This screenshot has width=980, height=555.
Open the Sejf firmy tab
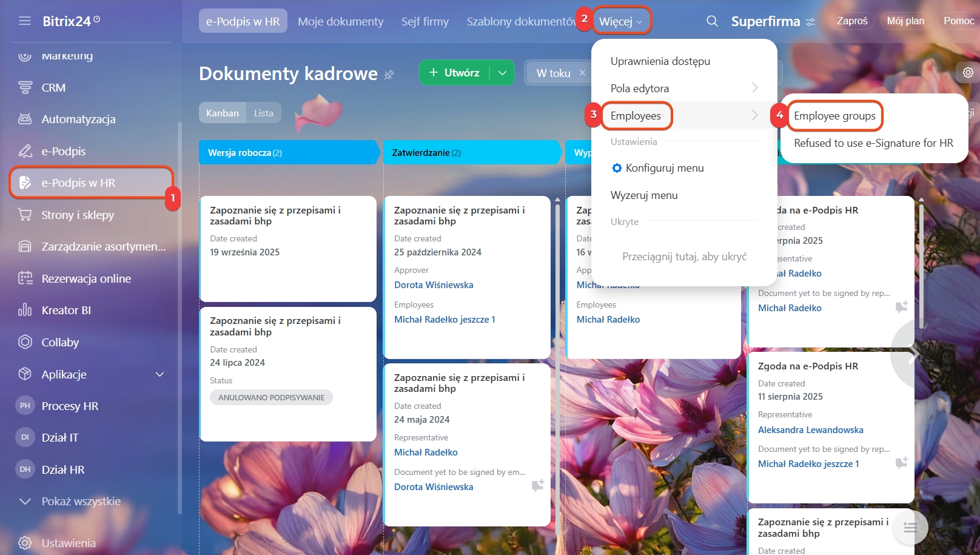coord(425,21)
